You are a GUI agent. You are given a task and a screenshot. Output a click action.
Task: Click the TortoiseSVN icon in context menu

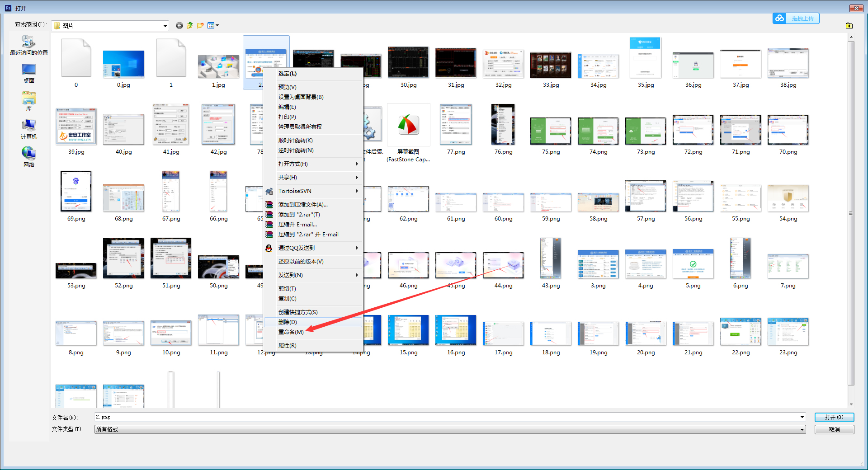pyautogui.click(x=270, y=191)
